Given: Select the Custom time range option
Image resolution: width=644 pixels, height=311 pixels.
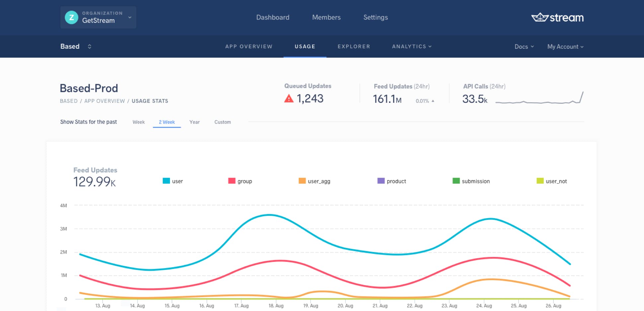Looking at the screenshot, I should pyautogui.click(x=222, y=122).
